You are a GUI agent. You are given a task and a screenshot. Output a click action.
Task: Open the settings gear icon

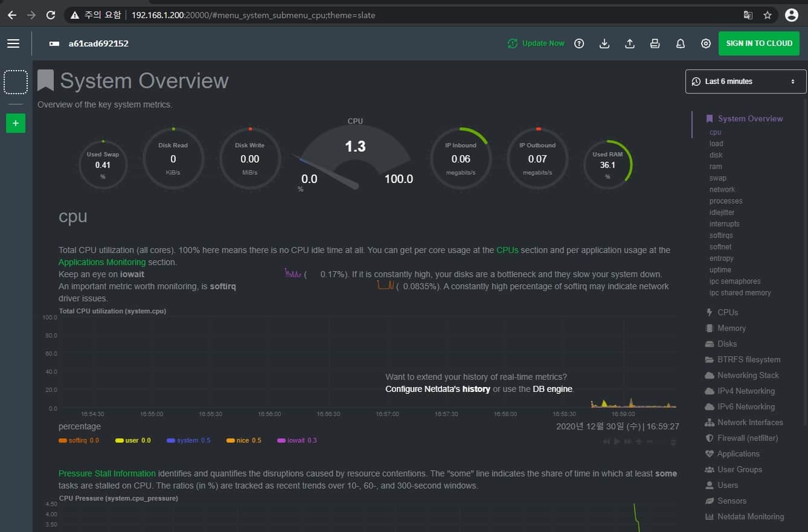point(706,43)
